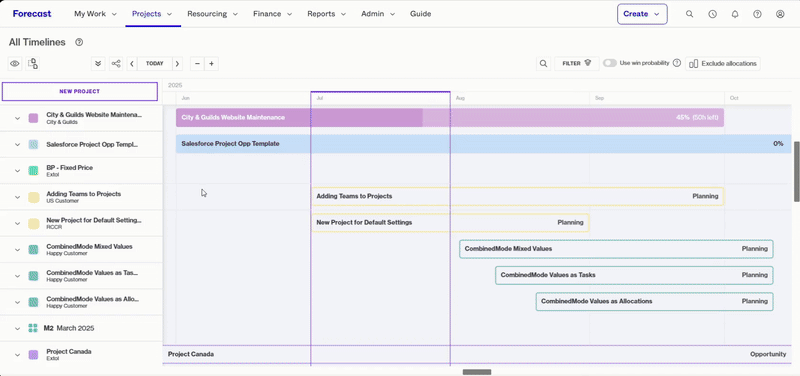
Task: Click Adding Teams to Projects timeline bar
Action: tap(517, 196)
